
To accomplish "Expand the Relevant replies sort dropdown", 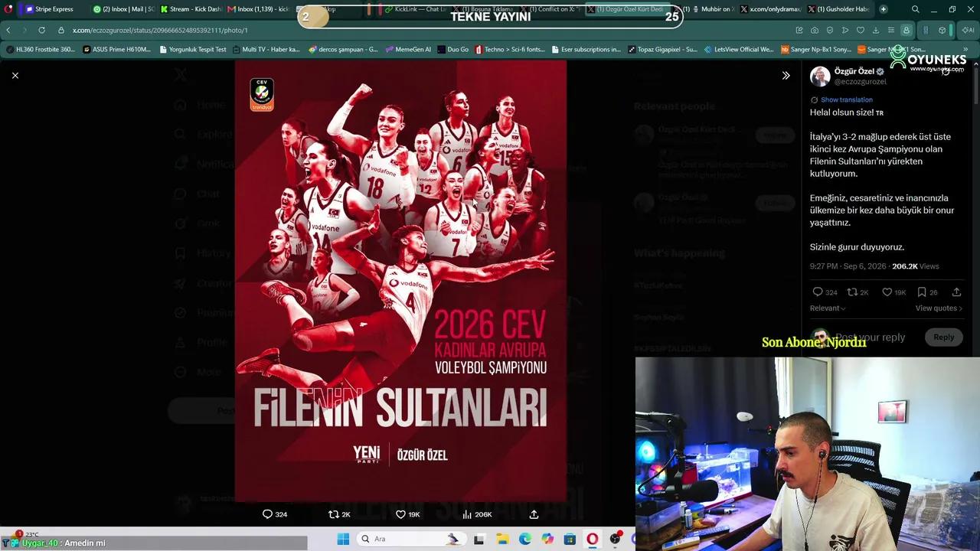I will click(x=828, y=308).
